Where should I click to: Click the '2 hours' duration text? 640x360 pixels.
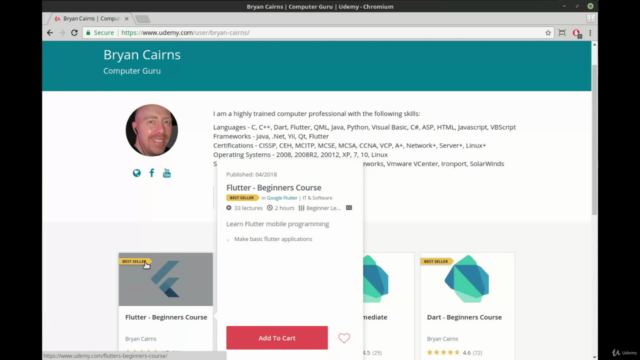(x=284, y=208)
